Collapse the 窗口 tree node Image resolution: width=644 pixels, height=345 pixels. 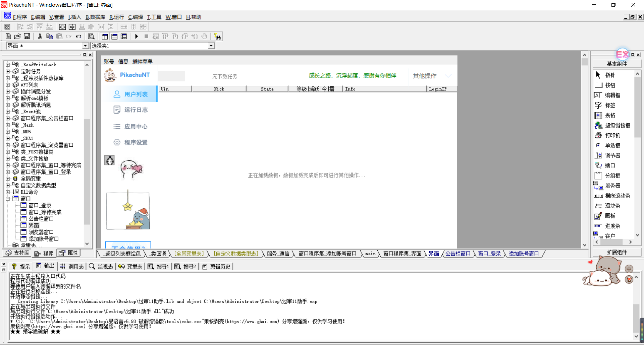(x=8, y=199)
